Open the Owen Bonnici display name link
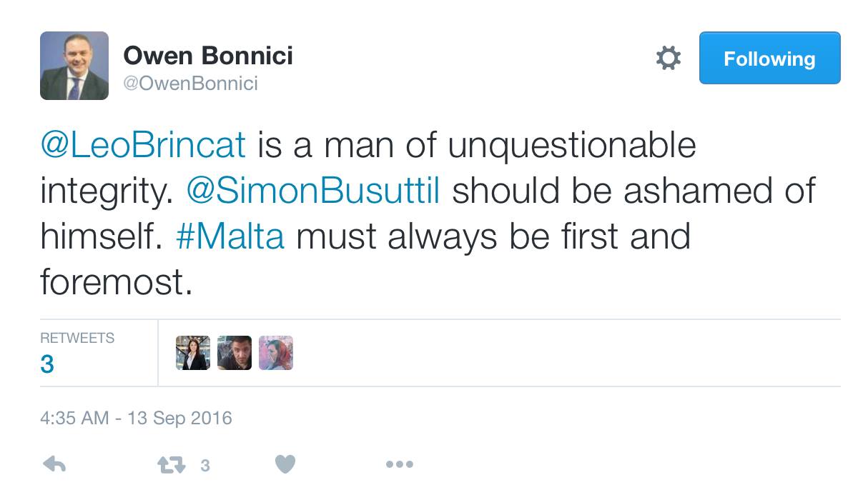 (208, 55)
